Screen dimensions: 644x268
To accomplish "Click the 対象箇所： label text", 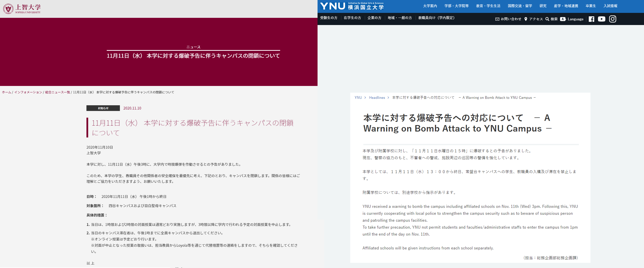I will 95,206.
